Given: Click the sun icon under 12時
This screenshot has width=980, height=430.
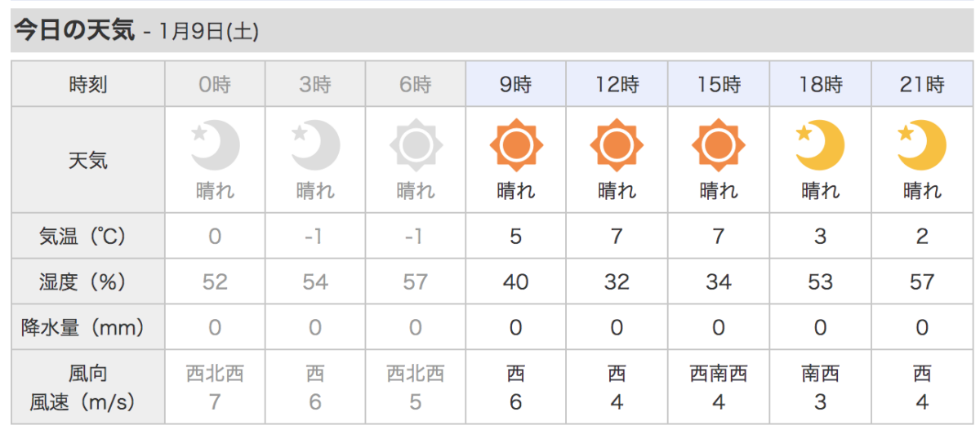Looking at the screenshot, I should [x=617, y=146].
